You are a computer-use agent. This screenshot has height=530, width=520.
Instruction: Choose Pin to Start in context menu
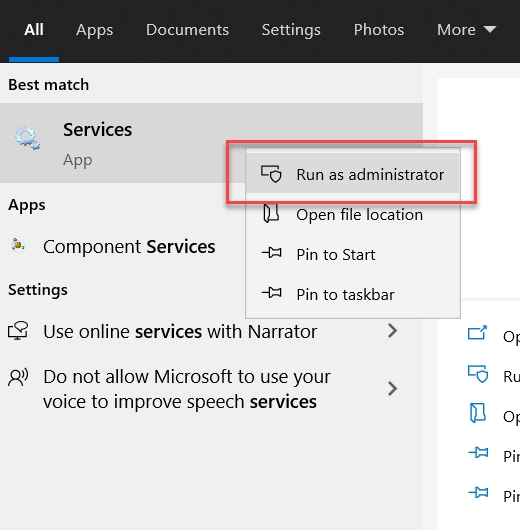(352, 255)
